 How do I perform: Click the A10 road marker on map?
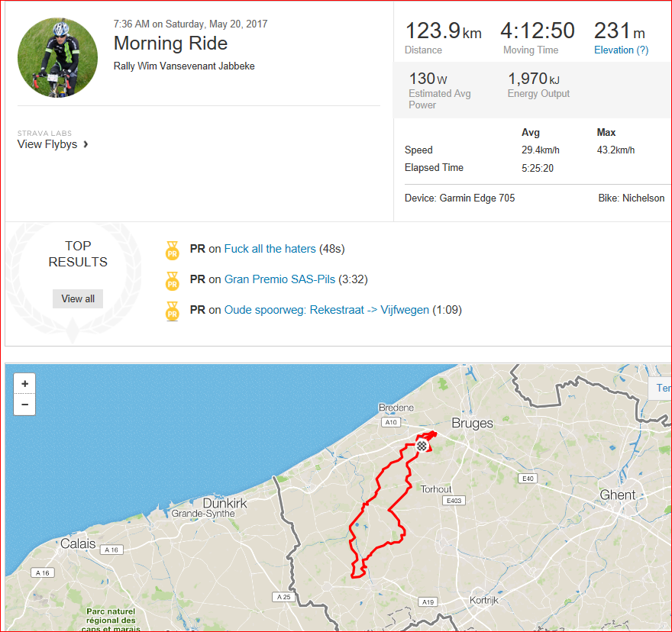click(x=390, y=422)
